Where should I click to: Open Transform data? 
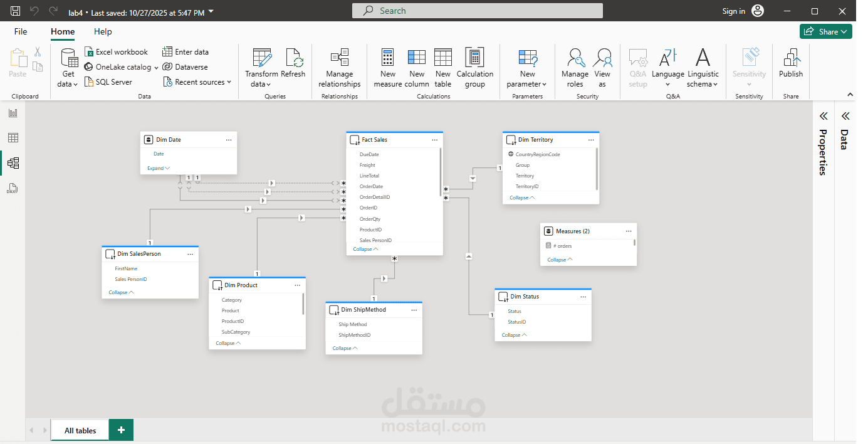coord(261,68)
